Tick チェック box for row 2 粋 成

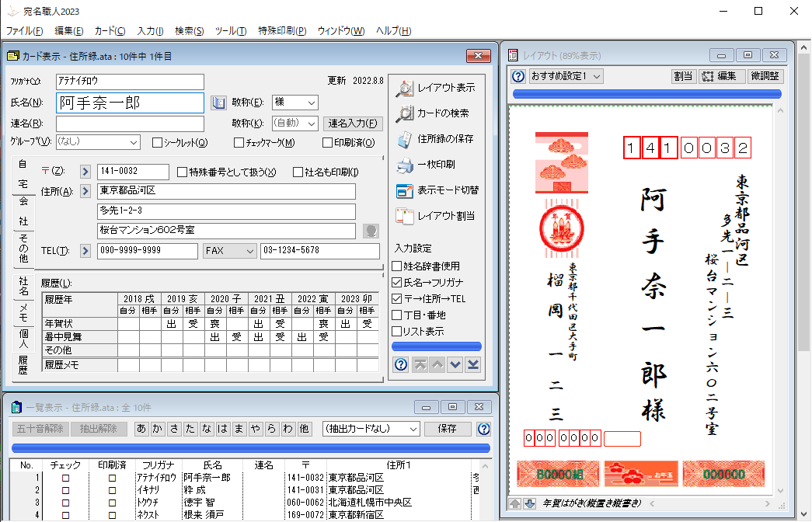65,490
